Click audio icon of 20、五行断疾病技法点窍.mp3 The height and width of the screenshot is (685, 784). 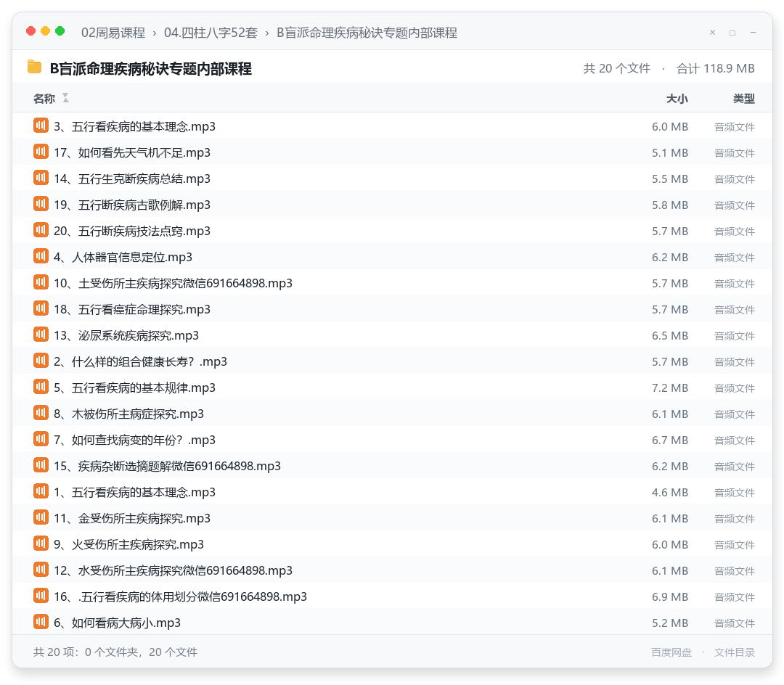[x=41, y=230]
